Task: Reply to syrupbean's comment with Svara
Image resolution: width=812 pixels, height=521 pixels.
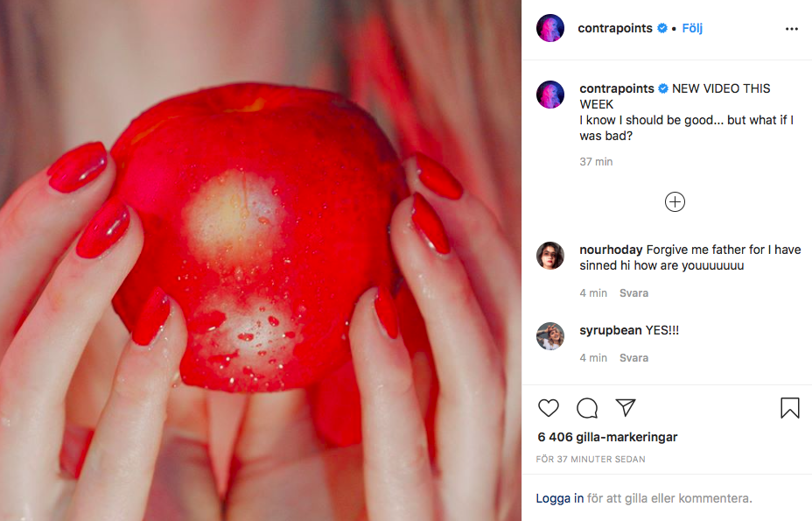Action: (633, 358)
